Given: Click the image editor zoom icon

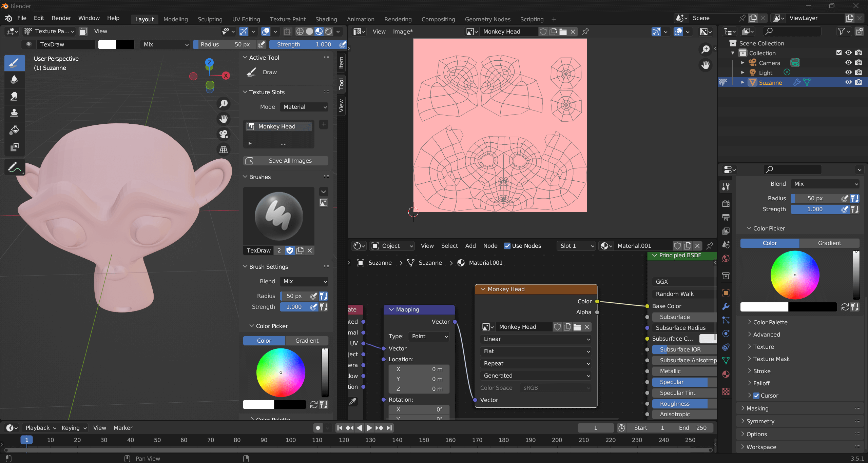Looking at the screenshot, I should click(706, 49).
